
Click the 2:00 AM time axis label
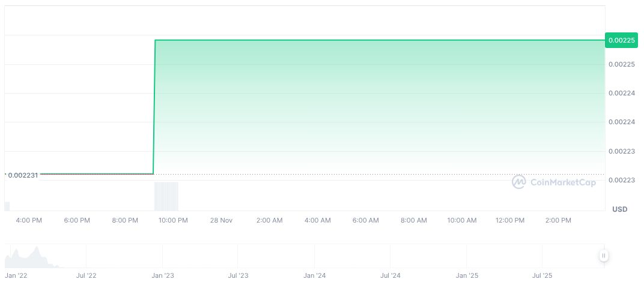click(x=269, y=220)
